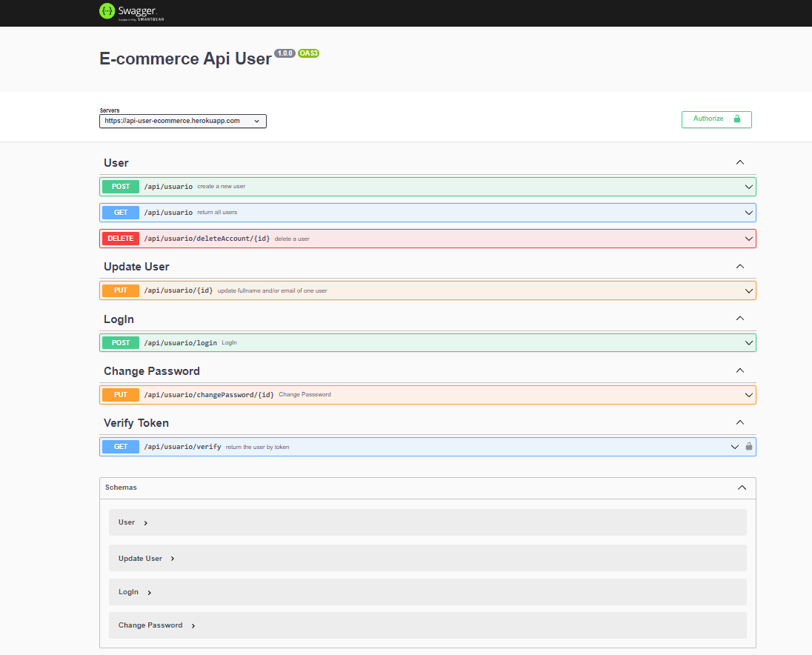The image size is (812, 655).
Task: Click the User section heading
Action: point(116,162)
